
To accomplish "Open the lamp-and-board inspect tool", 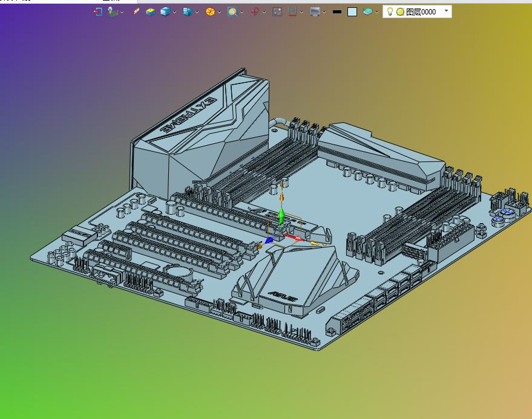I will (x=113, y=12).
